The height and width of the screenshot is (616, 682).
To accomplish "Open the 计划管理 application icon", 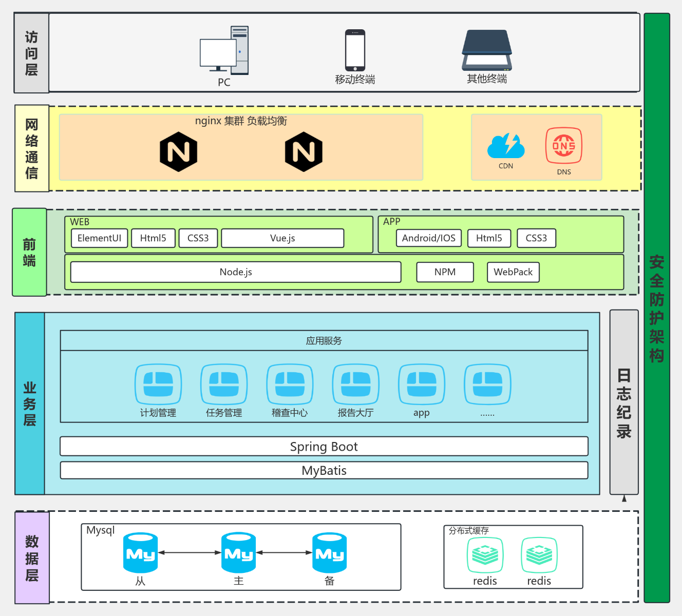I will click(x=158, y=384).
